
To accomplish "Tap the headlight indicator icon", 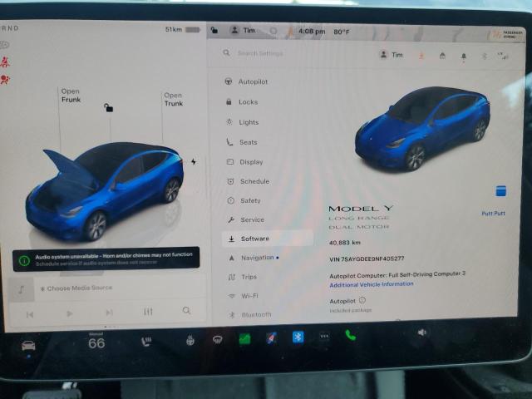I will coord(4,44).
